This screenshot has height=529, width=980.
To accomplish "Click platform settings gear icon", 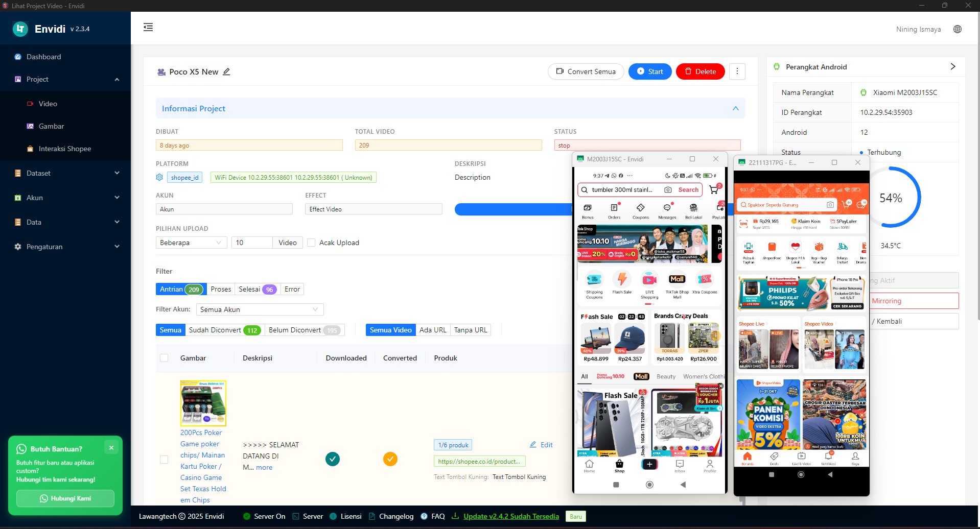I will [x=159, y=177].
